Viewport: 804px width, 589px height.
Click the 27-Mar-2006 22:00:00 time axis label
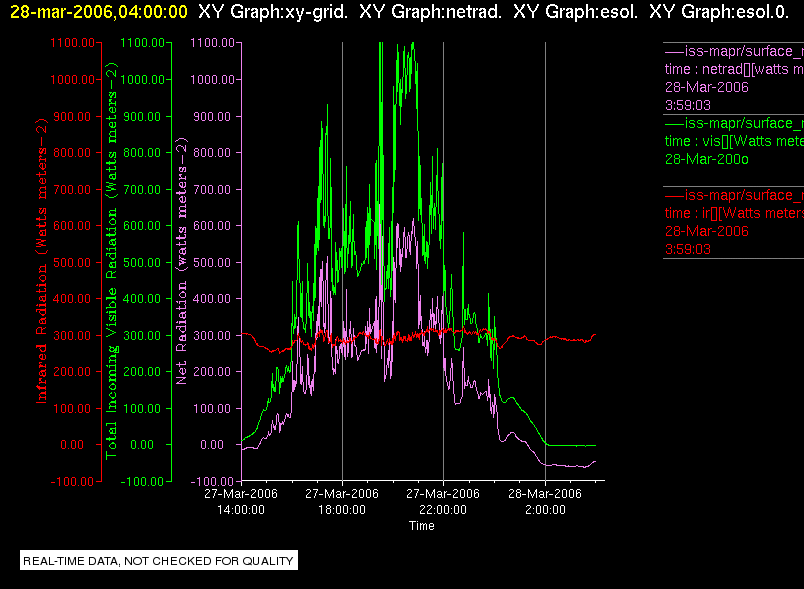point(443,501)
